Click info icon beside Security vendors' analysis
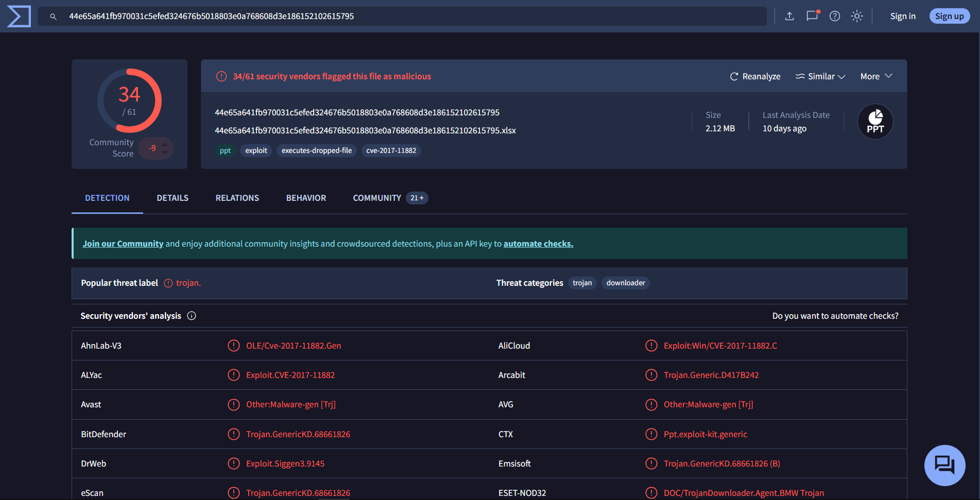Image resolution: width=980 pixels, height=500 pixels. point(192,316)
